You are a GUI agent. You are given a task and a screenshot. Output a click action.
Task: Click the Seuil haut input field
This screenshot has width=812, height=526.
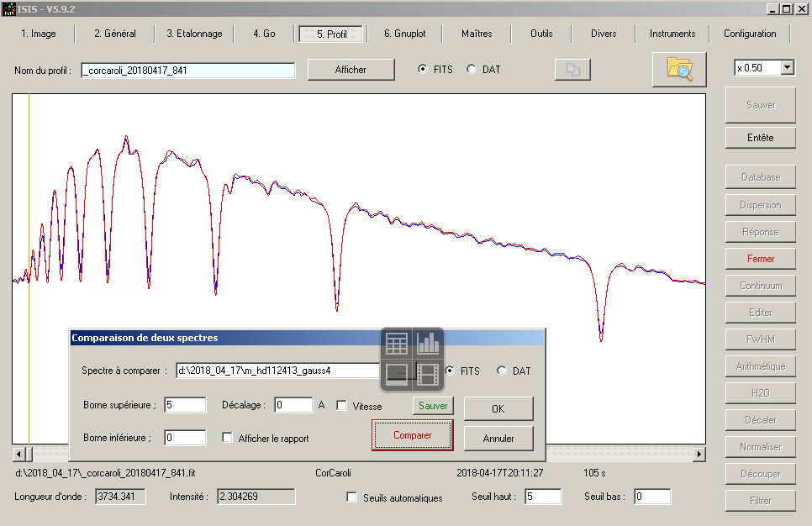pos(543,497)
